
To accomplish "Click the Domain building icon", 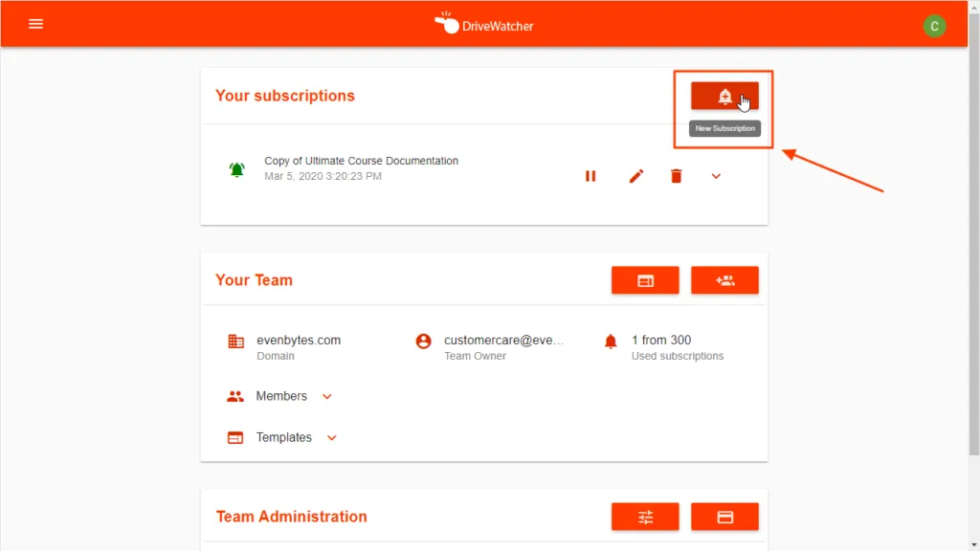I will (235, 342).
